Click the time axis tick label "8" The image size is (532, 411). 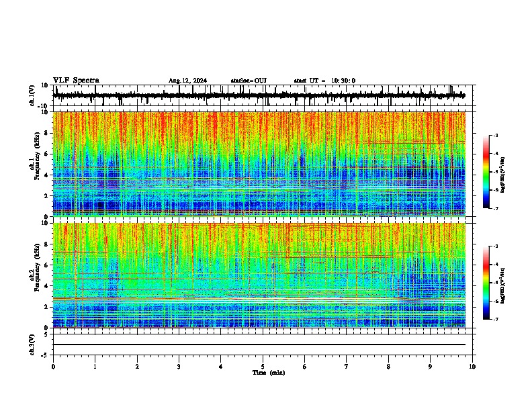(x=388, y=367)
